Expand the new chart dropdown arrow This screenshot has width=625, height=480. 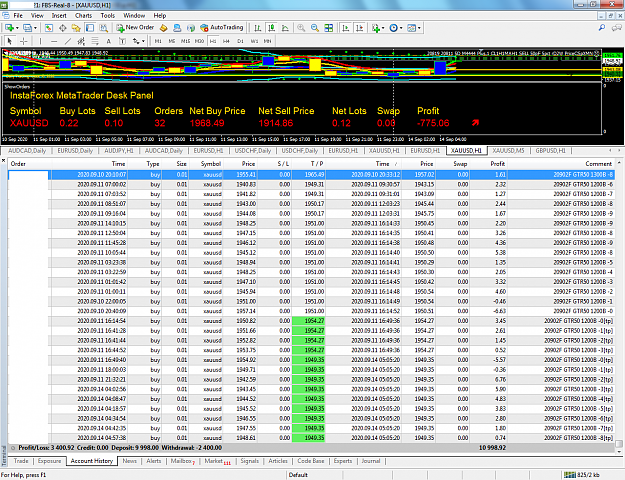pyautogui.click(x=17, y=28)
